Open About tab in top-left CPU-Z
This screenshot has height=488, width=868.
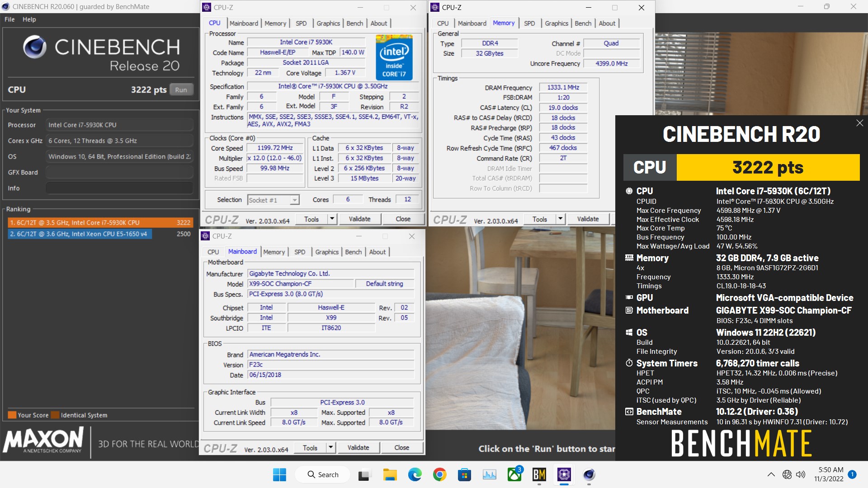coord(379,23)
